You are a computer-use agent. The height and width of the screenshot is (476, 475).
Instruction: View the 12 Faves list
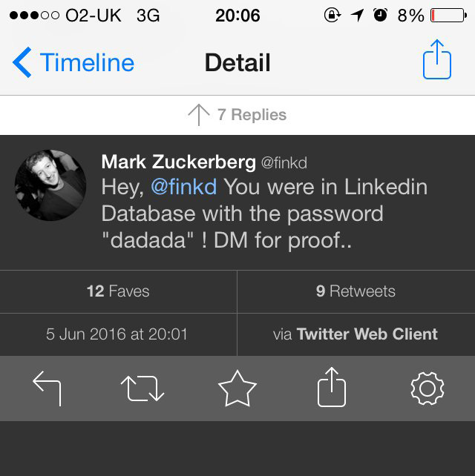118,291
